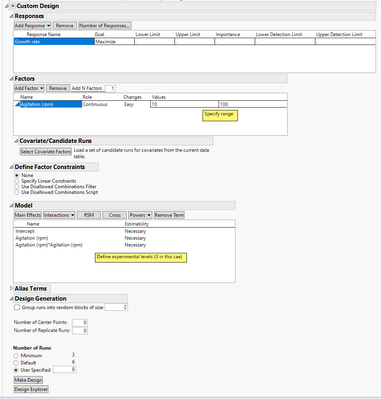Viewport: 381px width, 399px height.
Task: Collapse the Factors section triangle
Action: tap(12, 79)
